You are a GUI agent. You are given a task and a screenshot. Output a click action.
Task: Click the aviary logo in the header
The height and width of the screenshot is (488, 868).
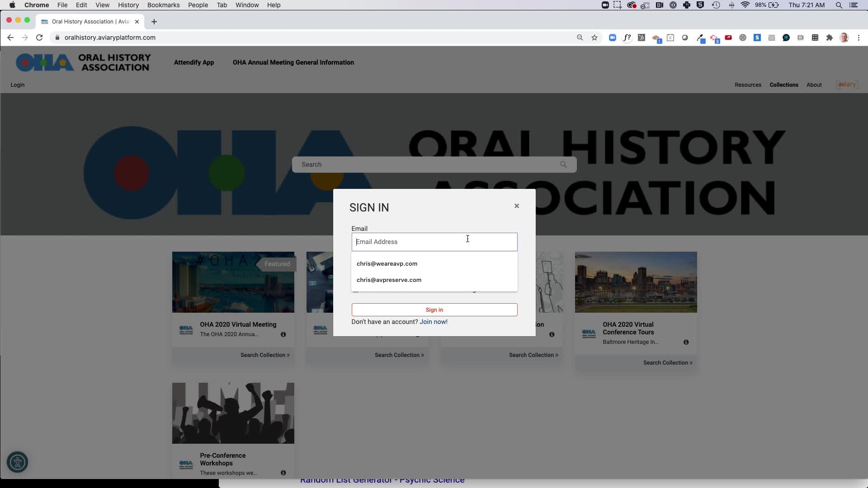[847, 84]
